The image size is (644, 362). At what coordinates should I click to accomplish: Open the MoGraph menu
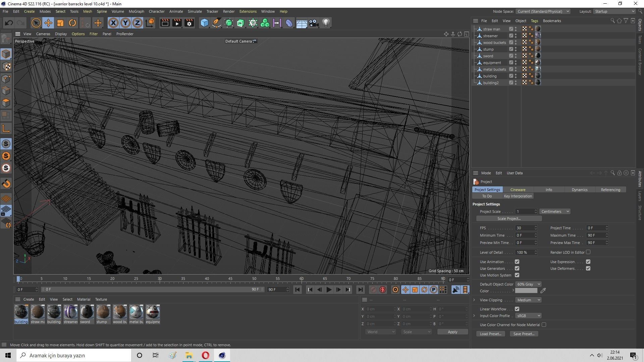point(136,11)
